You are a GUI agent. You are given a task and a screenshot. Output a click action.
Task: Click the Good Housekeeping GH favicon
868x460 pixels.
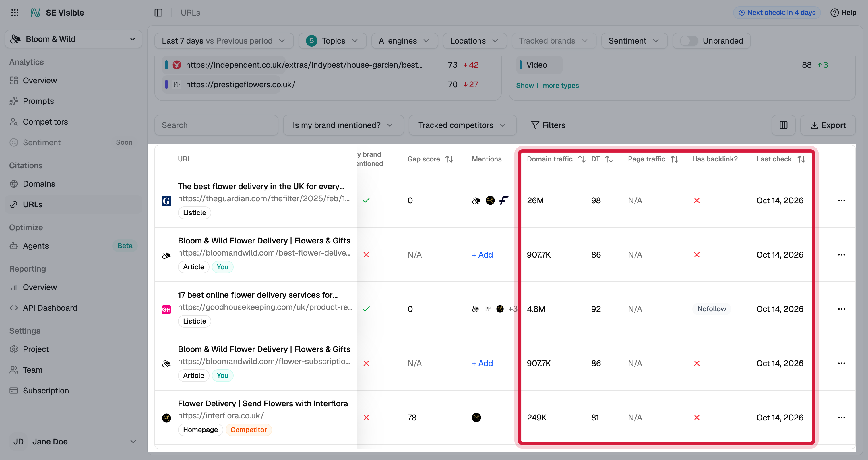click(166, 309)
